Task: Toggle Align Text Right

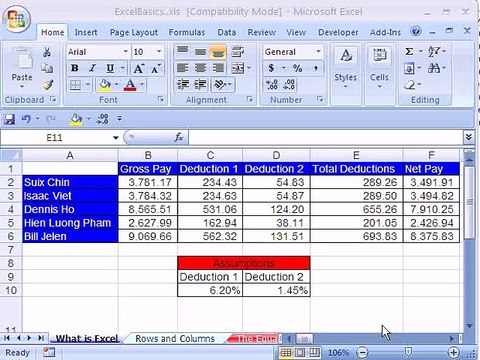Action: pyautogui.click(x=218, y=68)
